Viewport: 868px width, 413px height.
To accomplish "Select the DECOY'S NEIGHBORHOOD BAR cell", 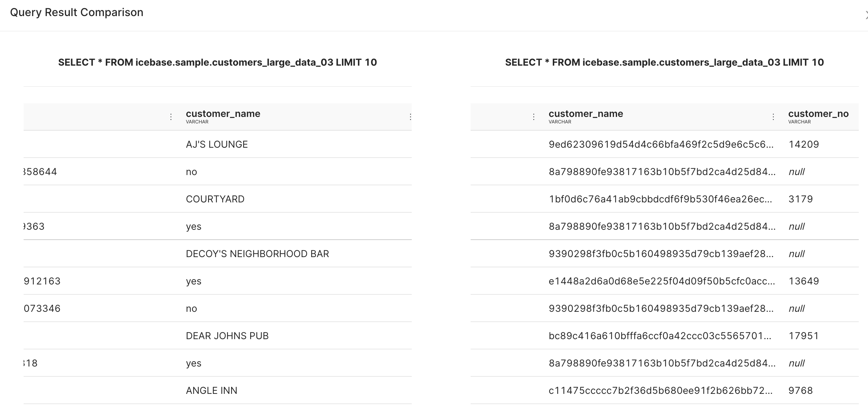I will [257, 254].
